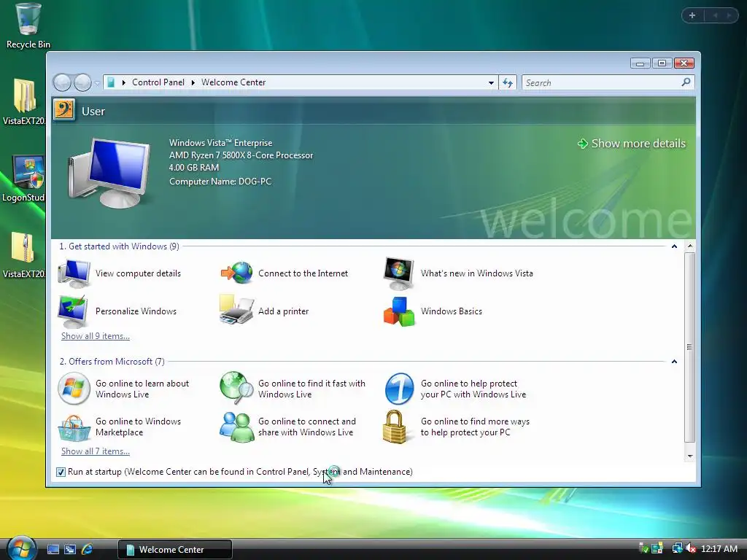
Task: Click the sidebar add gadget plus button
Action: click(692, 16)
